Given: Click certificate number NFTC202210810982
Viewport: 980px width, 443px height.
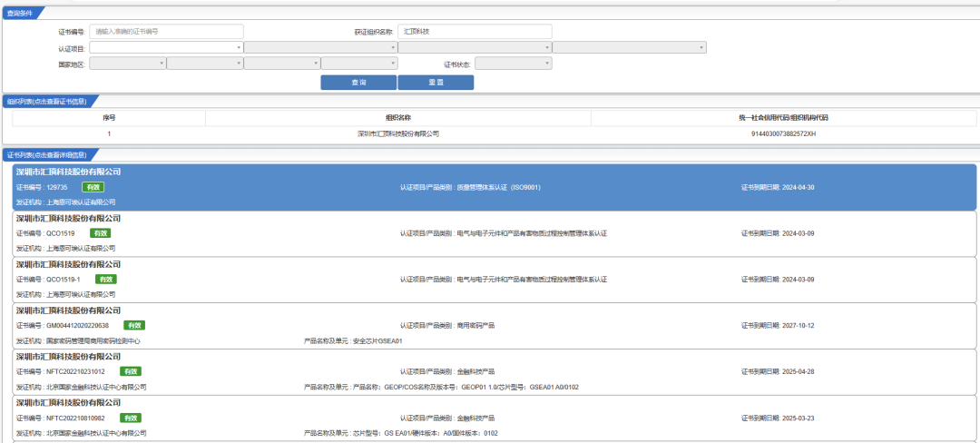Looking at the screenshot, I should click(x=75, y=418).
